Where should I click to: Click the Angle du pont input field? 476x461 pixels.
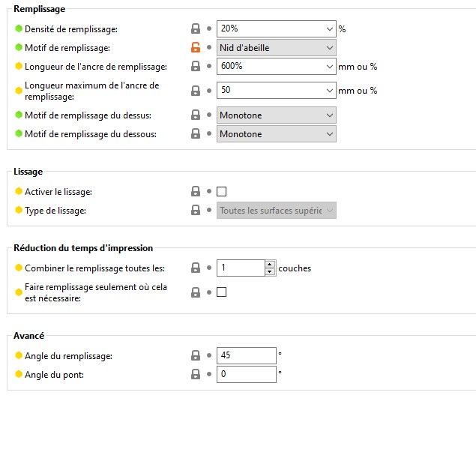pos(246,375)
